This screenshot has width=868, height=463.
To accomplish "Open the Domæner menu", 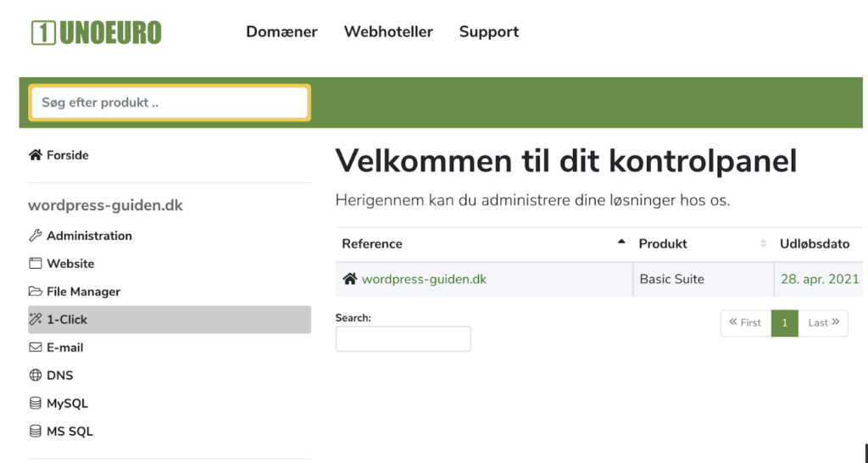I will [x=281, y=31].
